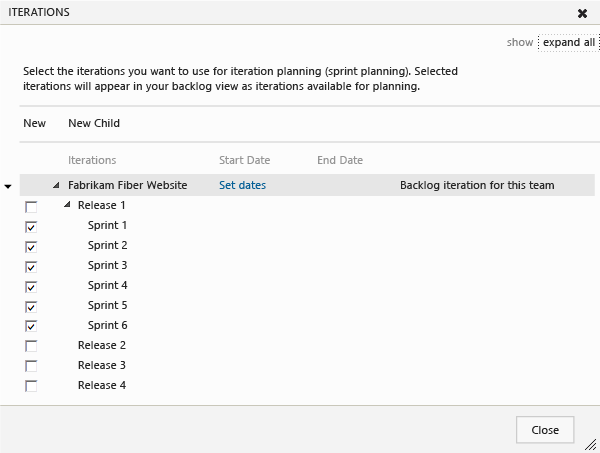The width and height of the screenshot is (600, 453).
Task: Tick the Release 3 checkbox
Action: [31, 366]
